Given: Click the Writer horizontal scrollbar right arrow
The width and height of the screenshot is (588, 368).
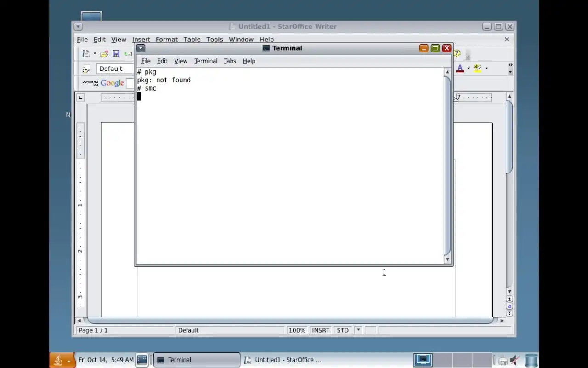Looking at the screenshot, I should [502, 321].
